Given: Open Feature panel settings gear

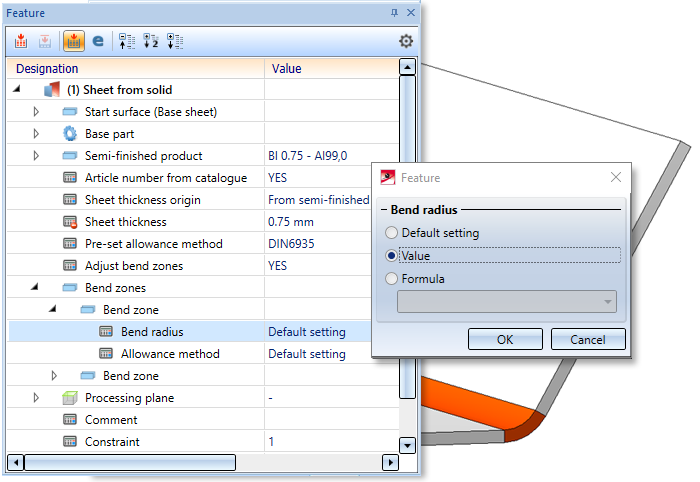Looking at the screenshot, I should (x=406, y=41).
